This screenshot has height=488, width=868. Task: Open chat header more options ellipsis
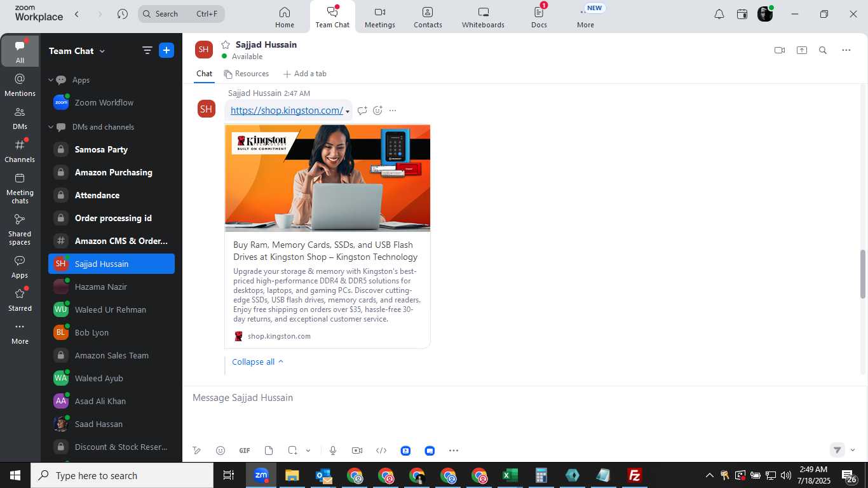coord(846,50)
